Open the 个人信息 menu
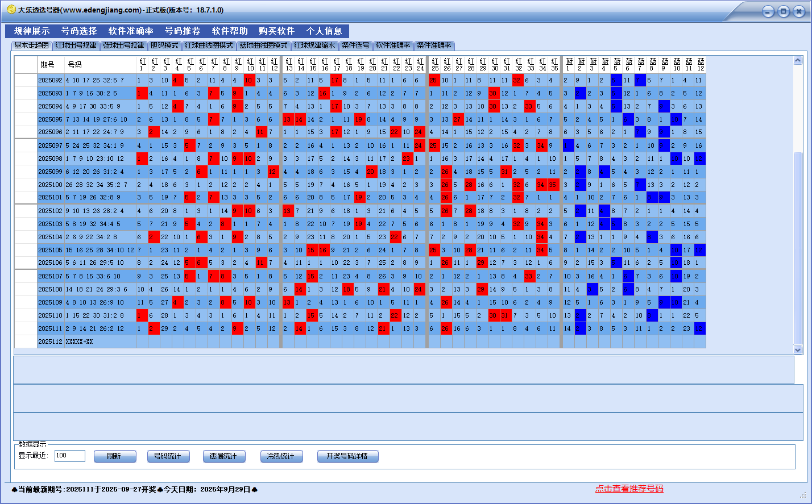Viewport: 812px width, 504px height. tap(324, 31)
